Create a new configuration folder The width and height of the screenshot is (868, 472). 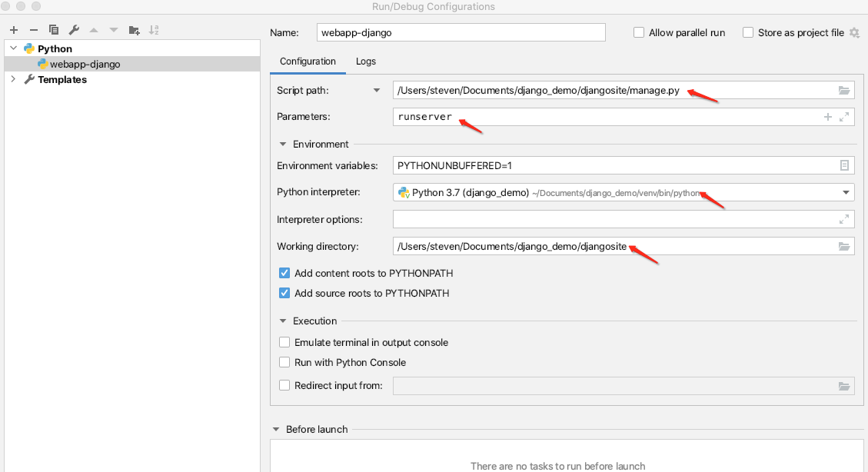[x=132, y=29]
